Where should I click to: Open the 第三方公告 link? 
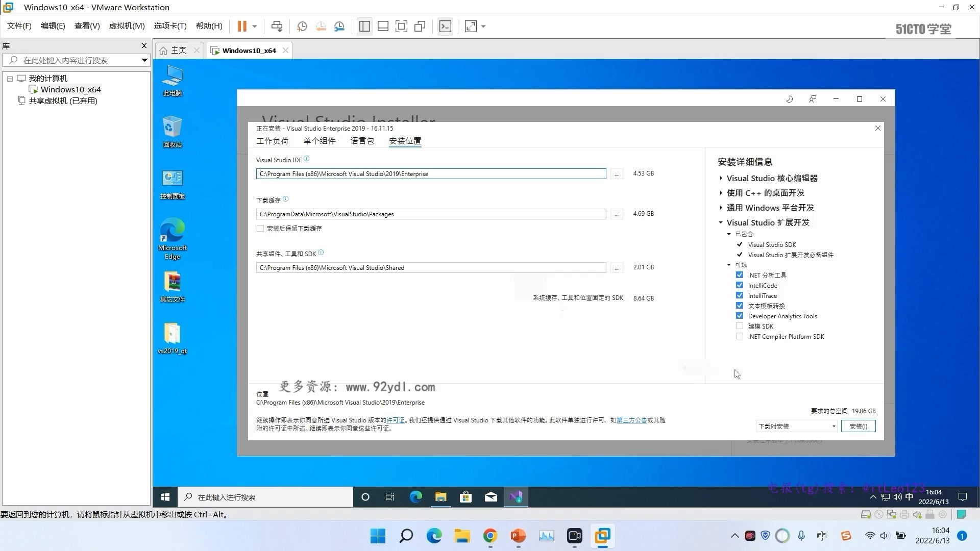[x=631, y=420]
